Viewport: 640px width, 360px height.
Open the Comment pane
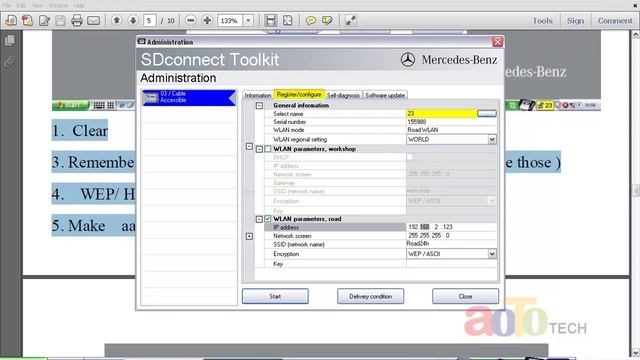tap(615, 20)
